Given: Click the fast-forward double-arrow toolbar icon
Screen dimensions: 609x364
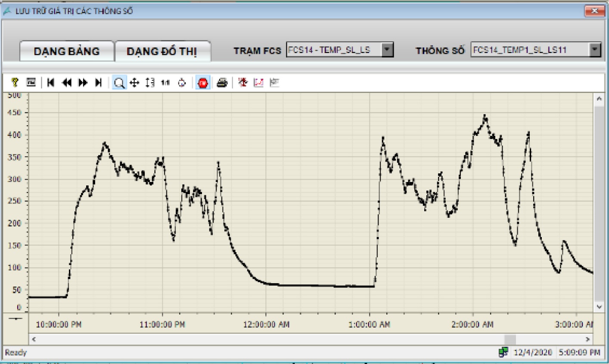Looking at the screenshot, I should [83, 83].
